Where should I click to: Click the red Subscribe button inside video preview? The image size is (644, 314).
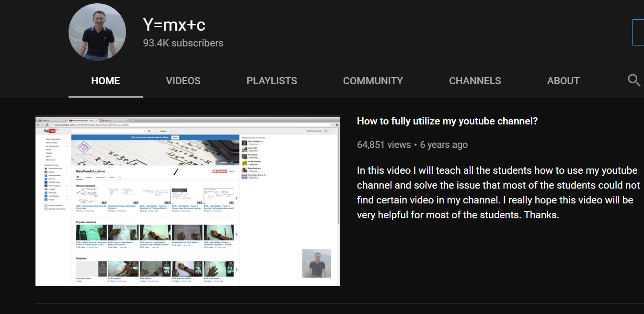click(x=220, y=171)
